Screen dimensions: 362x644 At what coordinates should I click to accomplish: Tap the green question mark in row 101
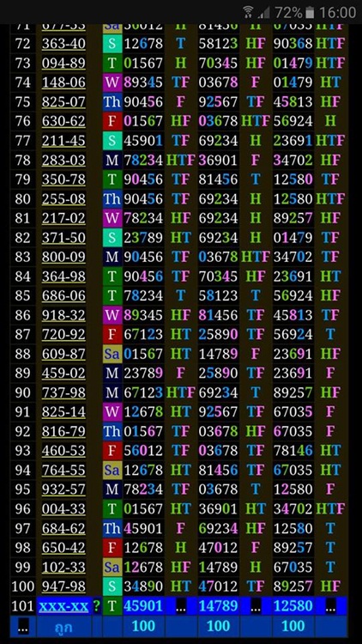pyautogui.click(x=96, y=606)
